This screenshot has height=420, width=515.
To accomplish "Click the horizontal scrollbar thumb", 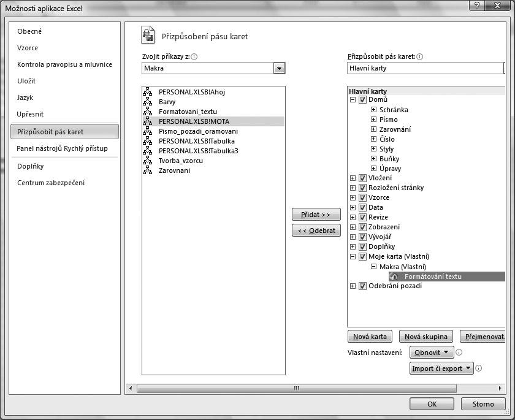I will coord(297,389).
